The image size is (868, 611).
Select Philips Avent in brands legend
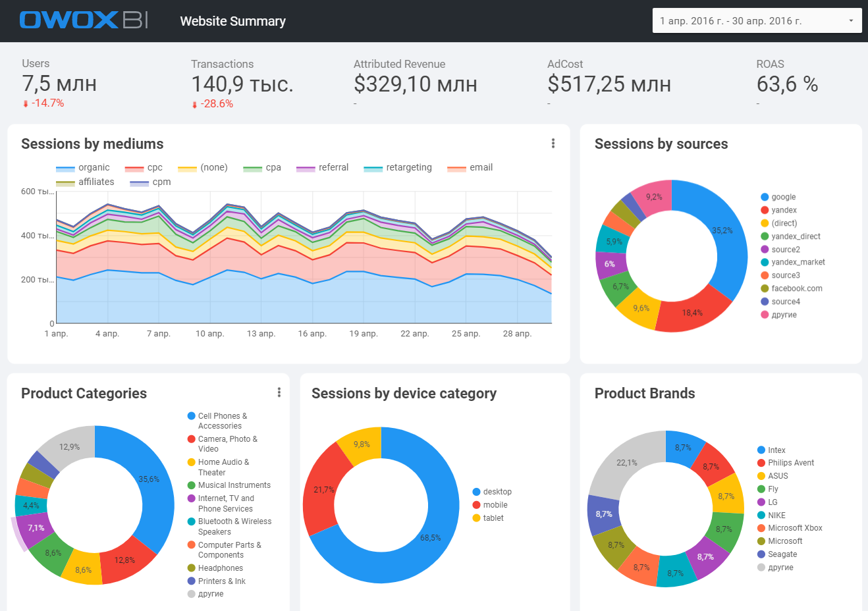786,463
